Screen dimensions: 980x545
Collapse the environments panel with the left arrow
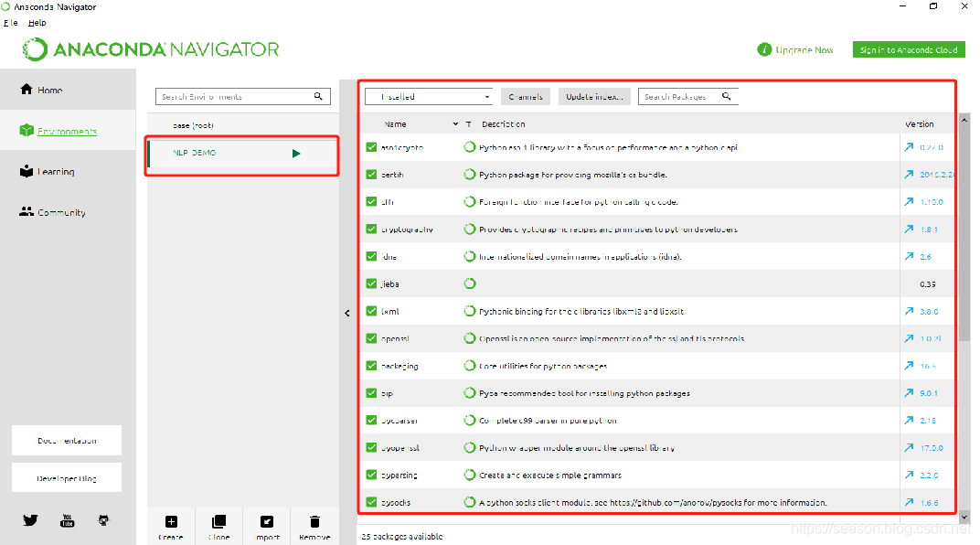click(x=347, y=313)
